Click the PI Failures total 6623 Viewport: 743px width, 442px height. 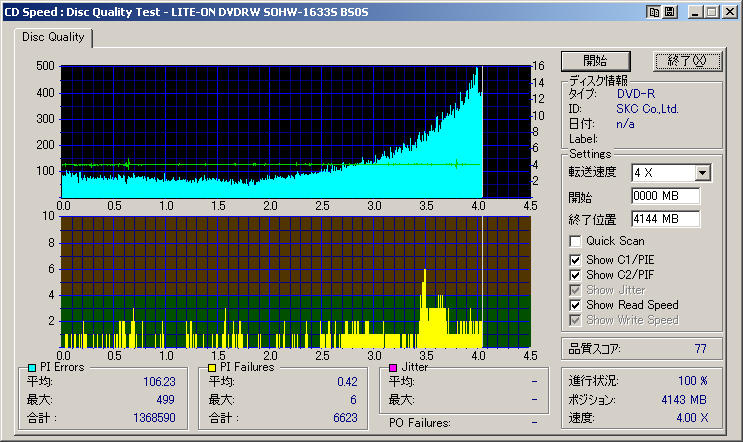[345, 418]
